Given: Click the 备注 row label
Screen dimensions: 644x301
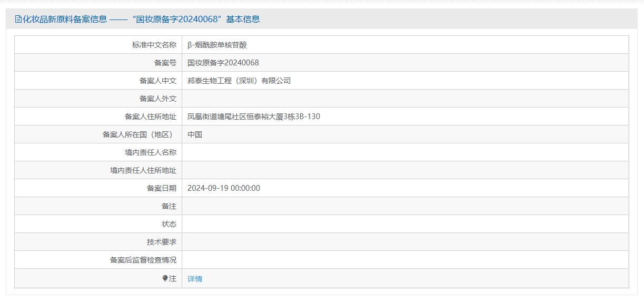Looking at the screenshot, I should click(169, 206).
